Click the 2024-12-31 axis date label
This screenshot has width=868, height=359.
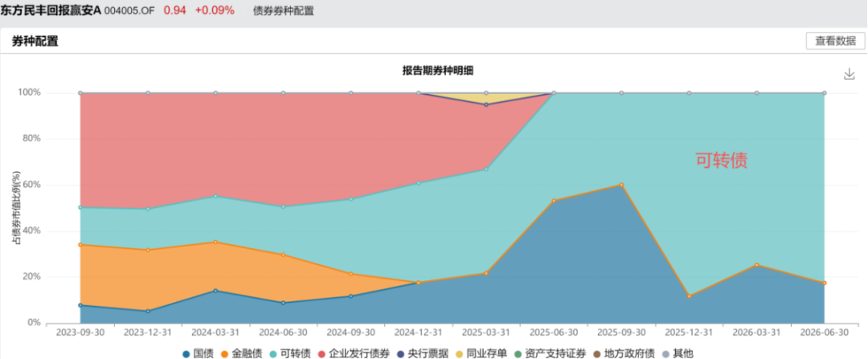pyautogui.click(x=419, y=332)
